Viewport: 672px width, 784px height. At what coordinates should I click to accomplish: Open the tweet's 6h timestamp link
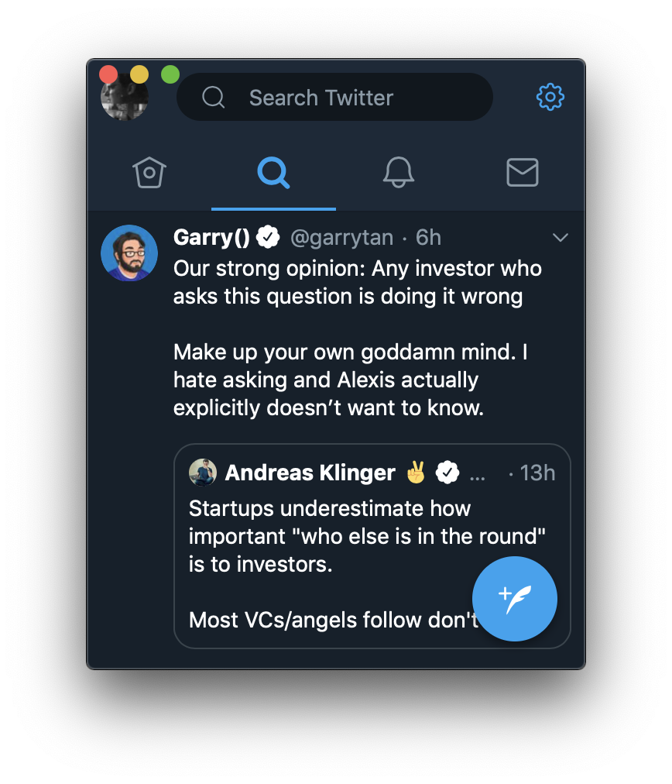click(429, 237)
